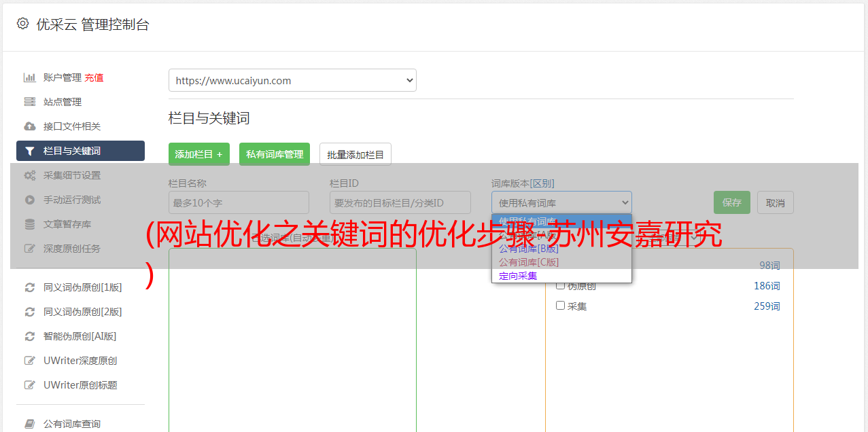868x432 pixels.
Task: Go to UWriter原创标题 in the sidebar
Action: click(x=80, y=385)
